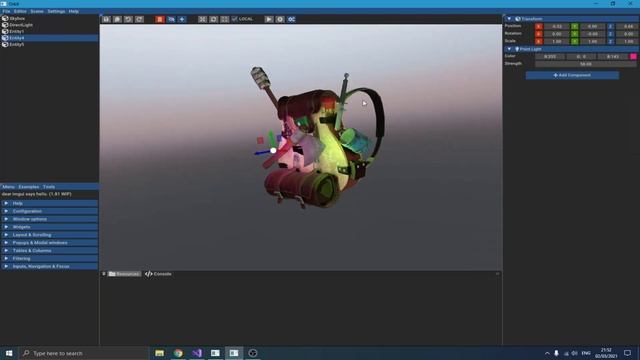Click the redo arrow in the viewport toolbar
640x360 pixels.
pyautogui.click(x=139, y=19)
